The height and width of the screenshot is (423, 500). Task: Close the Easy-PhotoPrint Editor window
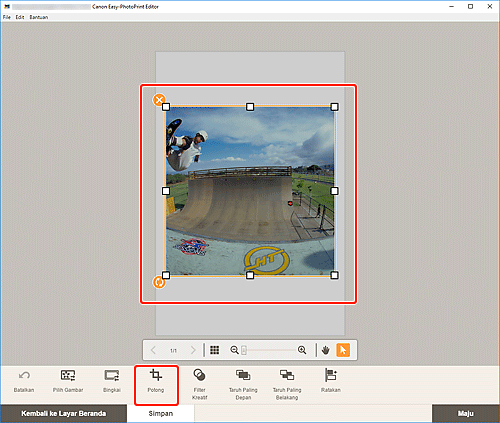pyautogui.click(x=490, y=6)
